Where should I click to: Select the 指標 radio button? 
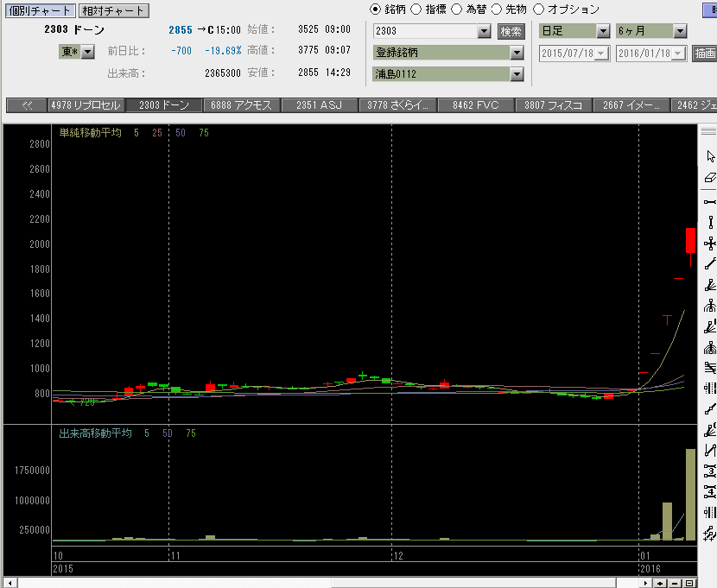point(416,9)
